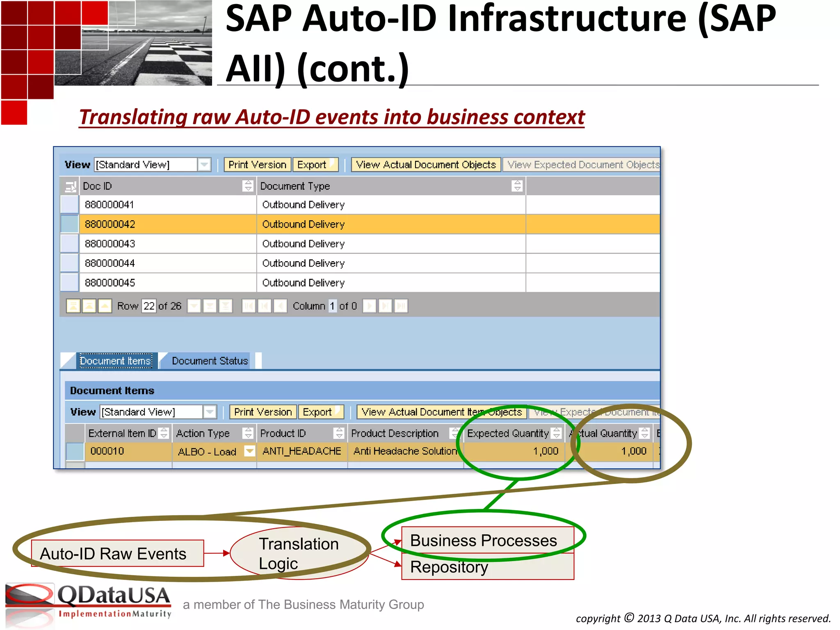Click upper Print Version button
The image size is (840, 630).
(257, 164)
